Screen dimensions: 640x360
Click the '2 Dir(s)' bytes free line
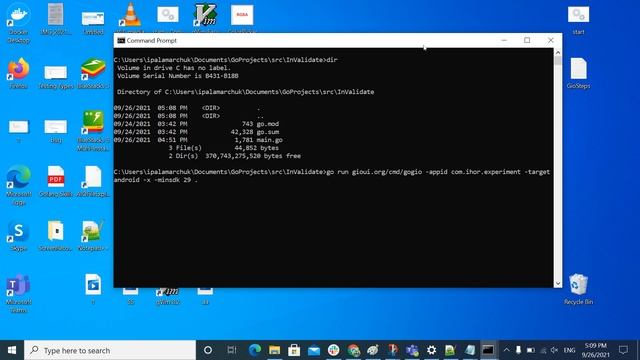tap(235, 156)
